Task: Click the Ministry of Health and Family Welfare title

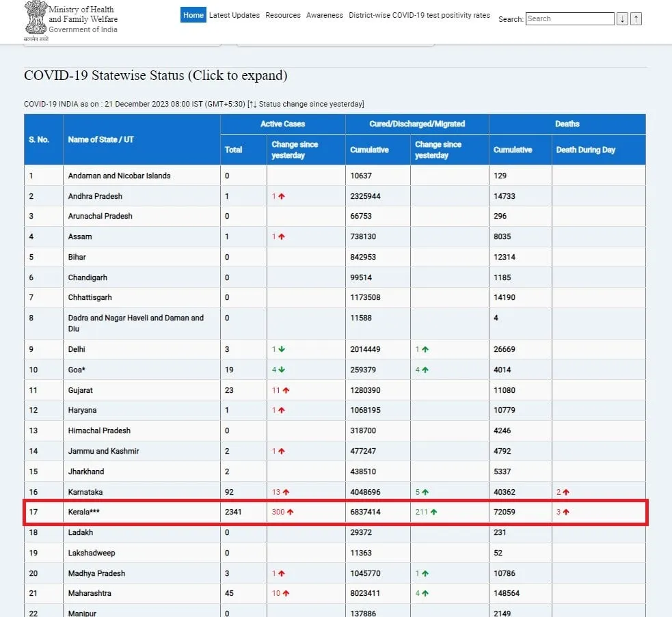Action: coord(83,14)
